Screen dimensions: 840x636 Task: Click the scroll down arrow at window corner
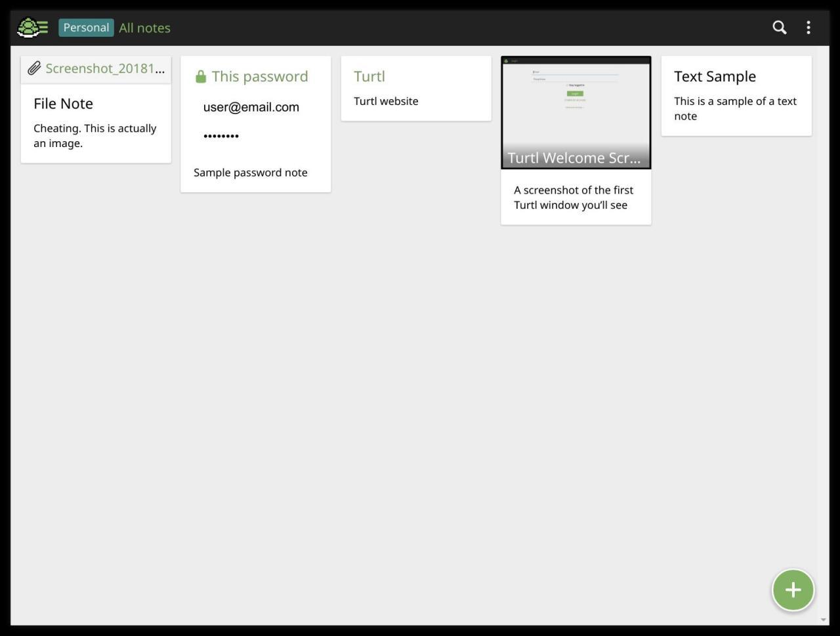point(823,620)
